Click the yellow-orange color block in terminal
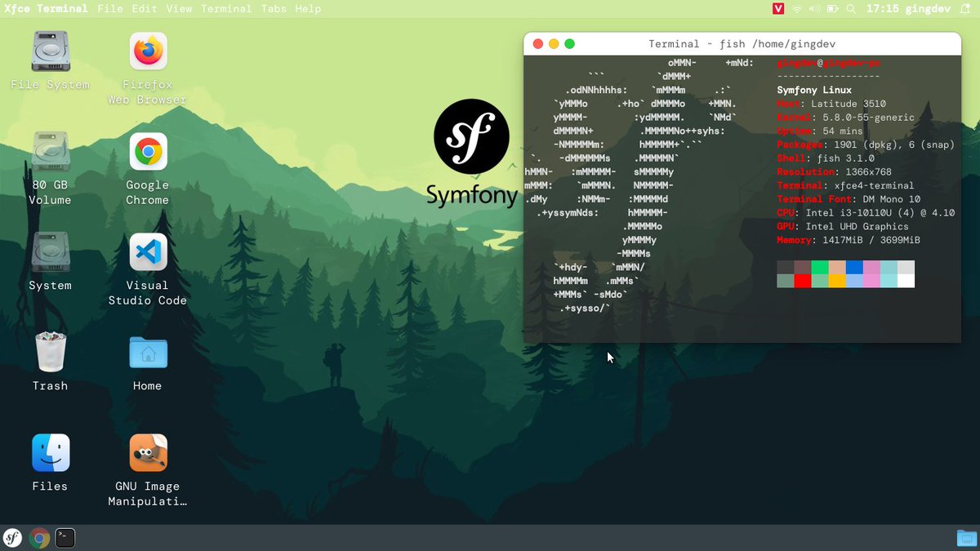The height and width of the screenshot is (551, 980). [836, 281]
